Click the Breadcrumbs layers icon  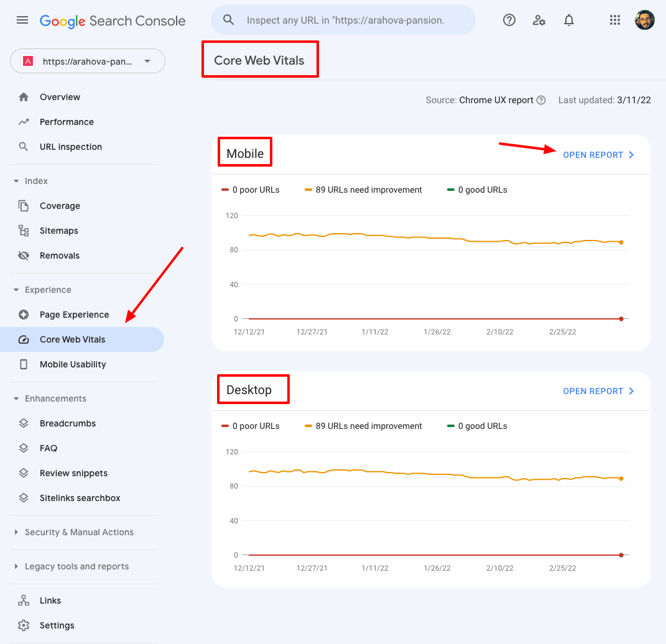[x=24, y=423]
